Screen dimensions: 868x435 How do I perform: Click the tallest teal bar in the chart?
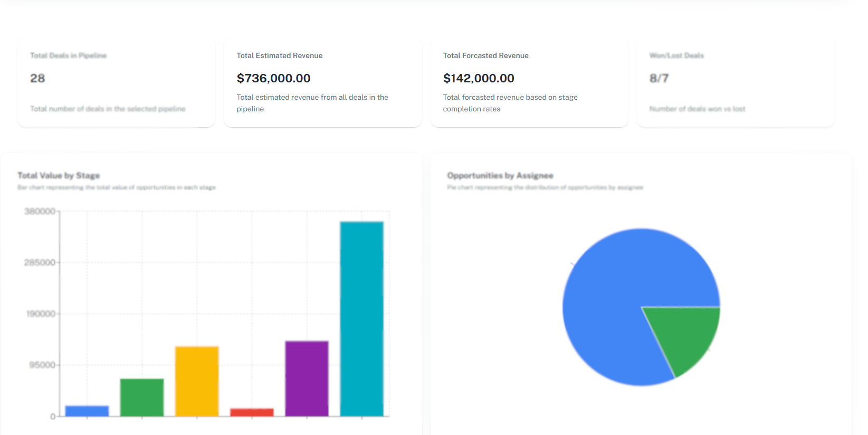point(361,319)
